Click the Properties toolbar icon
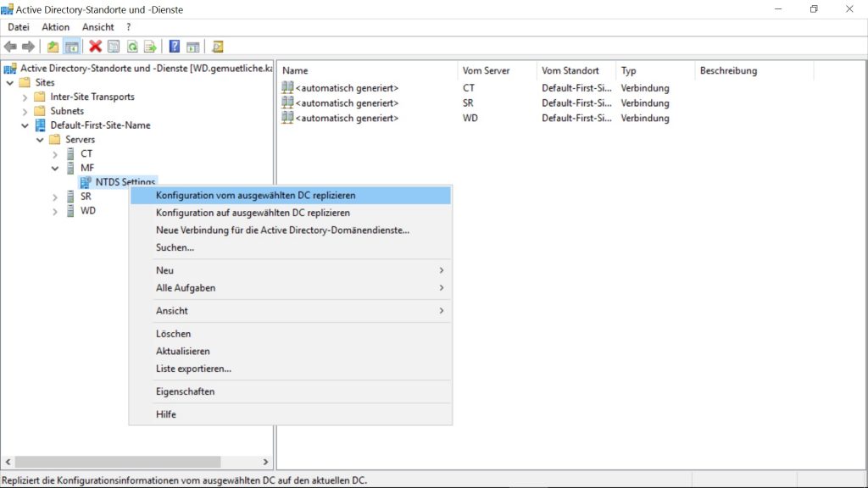The width and height of the screenshot is (868, 488). 114,47
